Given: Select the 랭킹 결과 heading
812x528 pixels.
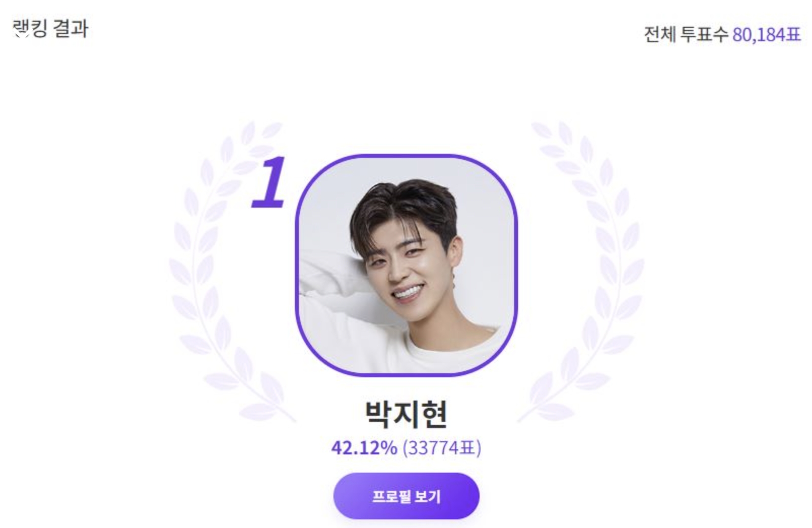Looking at the screenshot, I should 50,28.
